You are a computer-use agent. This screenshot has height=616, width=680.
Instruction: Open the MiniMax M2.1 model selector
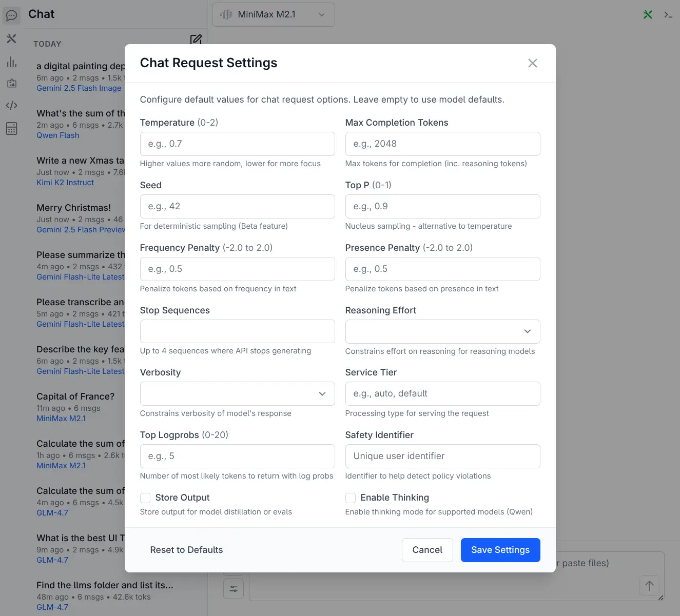point(273,14)
